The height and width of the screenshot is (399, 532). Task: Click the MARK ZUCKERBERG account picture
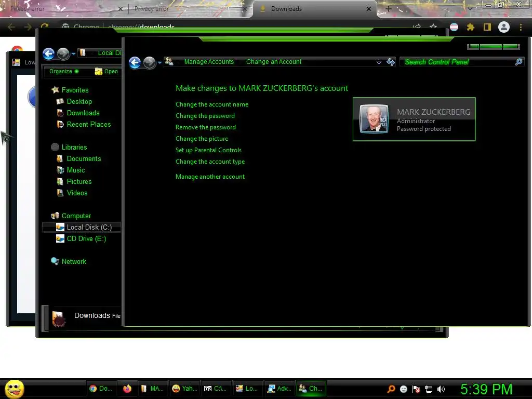pos(374,119)
